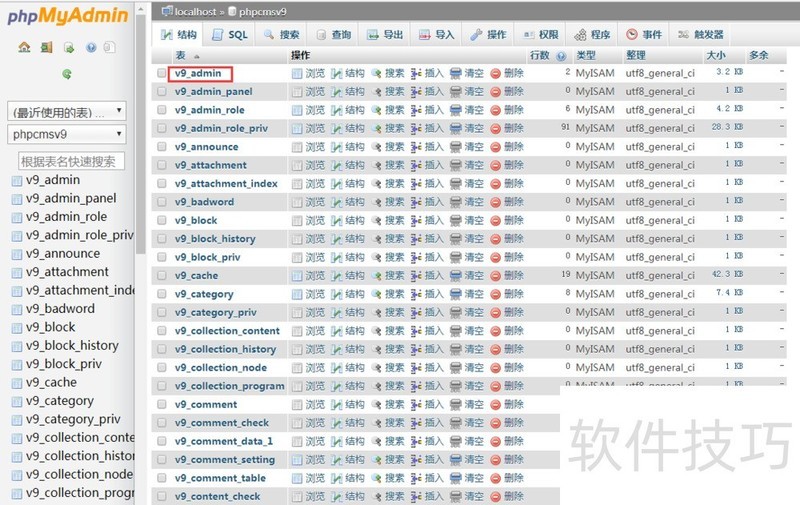Select v9_announce in sidebar tree
Image resolution: width=800 pixels, height=505 pixels.
coord(63,254)
